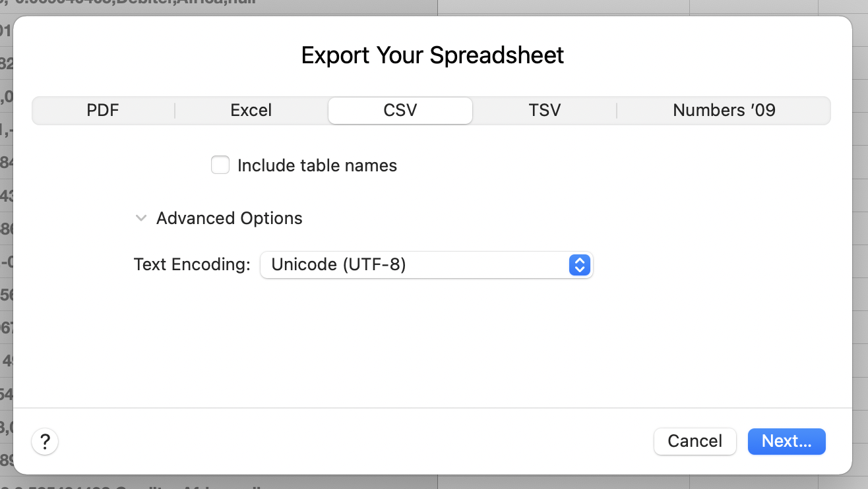Select the Numbers '09 export tab
Screen dimensions: 868x489
[x=724, y=110]
